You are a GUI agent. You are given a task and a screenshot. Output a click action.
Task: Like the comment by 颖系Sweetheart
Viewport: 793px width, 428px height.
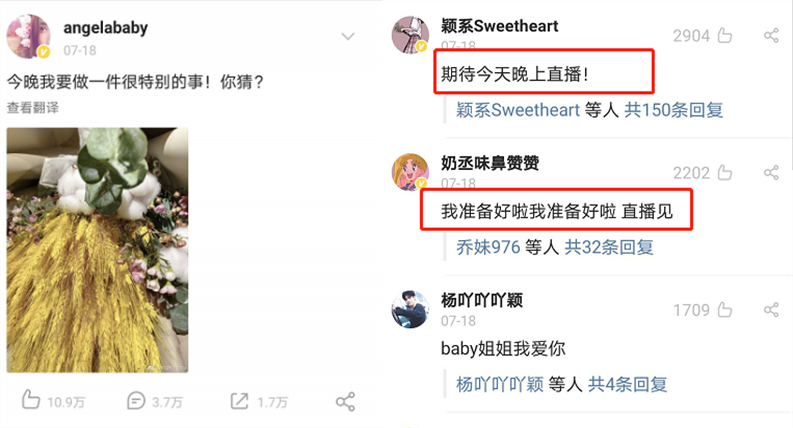coord(725,35)
